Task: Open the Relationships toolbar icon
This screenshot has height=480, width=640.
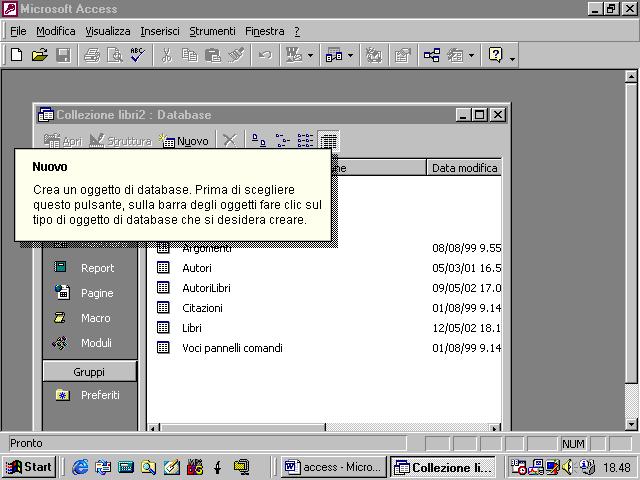Action: coord(431,55)
